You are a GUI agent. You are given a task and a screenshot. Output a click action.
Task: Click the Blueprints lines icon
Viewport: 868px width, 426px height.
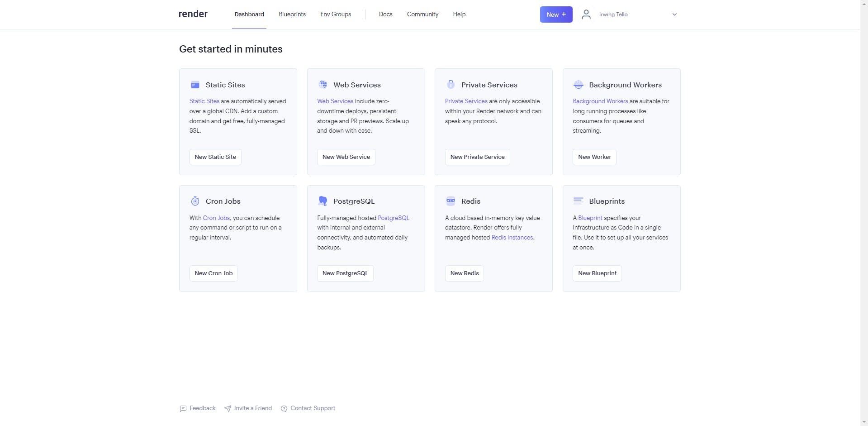point(579,201)
